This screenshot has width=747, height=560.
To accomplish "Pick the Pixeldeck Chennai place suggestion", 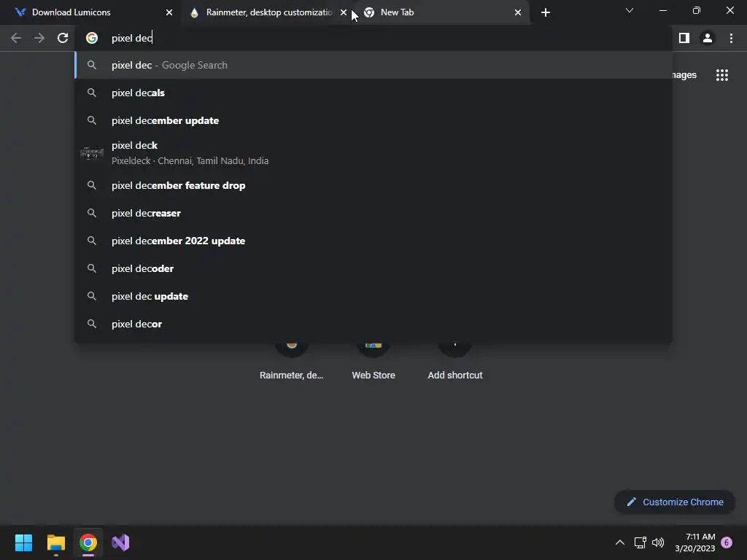I will coord(373,153).
